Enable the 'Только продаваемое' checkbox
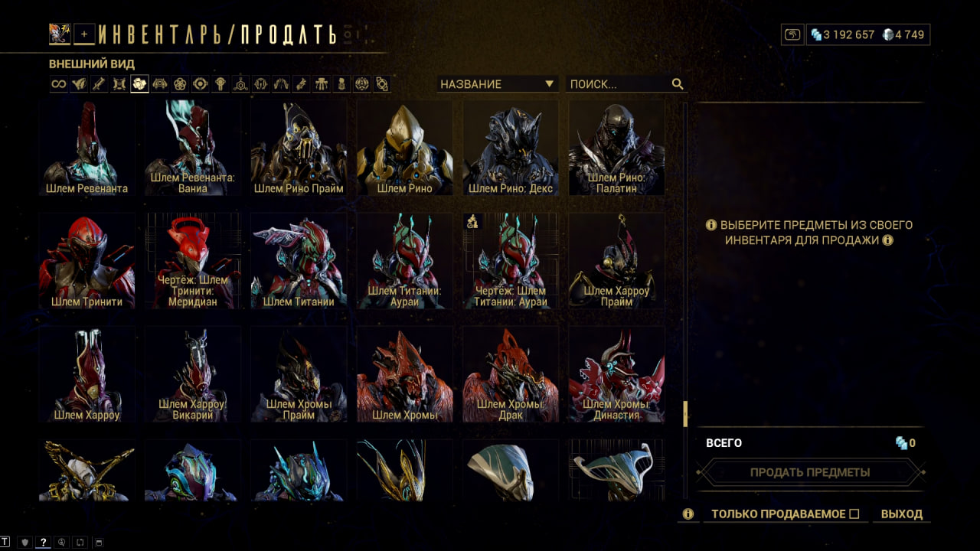The image size is (980, 551). click(x=854, y=514)
